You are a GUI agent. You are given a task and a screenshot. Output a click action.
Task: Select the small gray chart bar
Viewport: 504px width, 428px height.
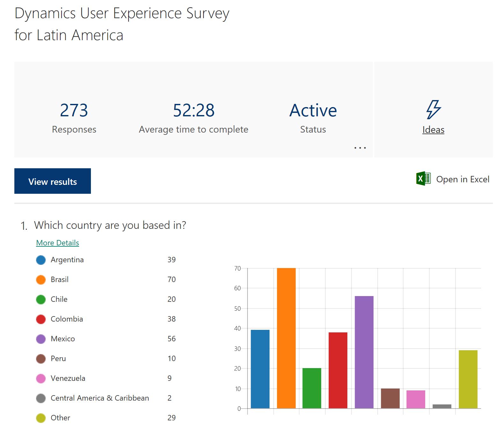442,406
